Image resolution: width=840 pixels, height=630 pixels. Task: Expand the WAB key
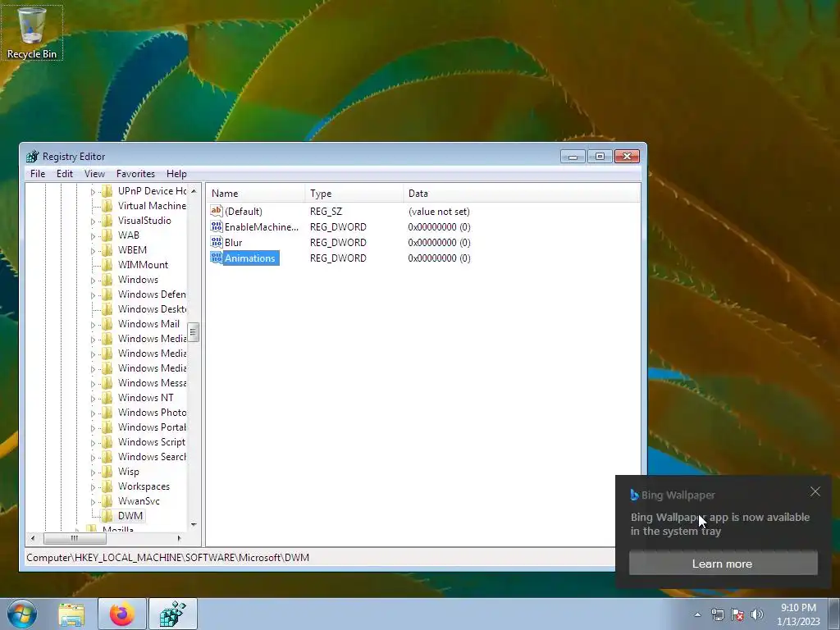coord(93,235)
